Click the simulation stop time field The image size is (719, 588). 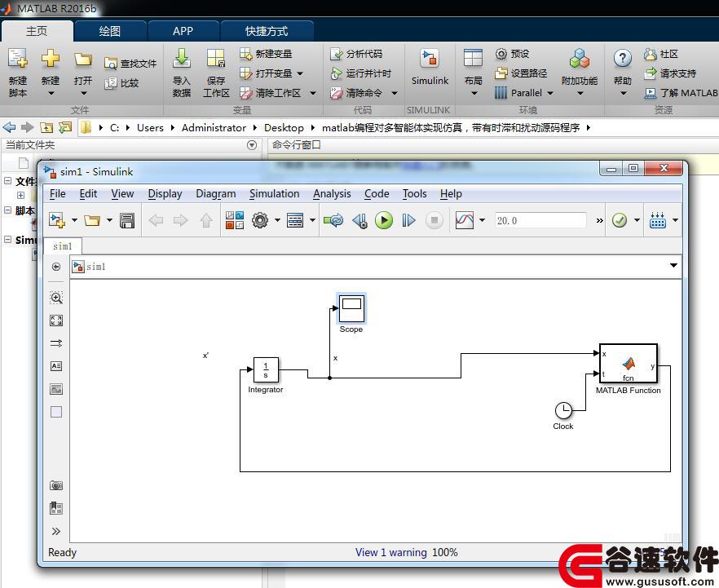pos(540,221)
